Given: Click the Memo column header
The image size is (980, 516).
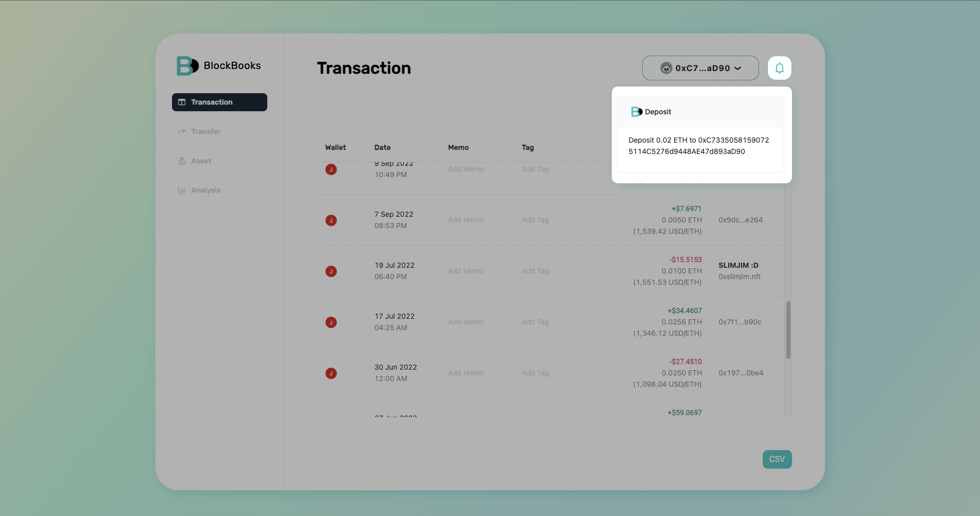Looking at the screenshot, I should coord(458,147).
